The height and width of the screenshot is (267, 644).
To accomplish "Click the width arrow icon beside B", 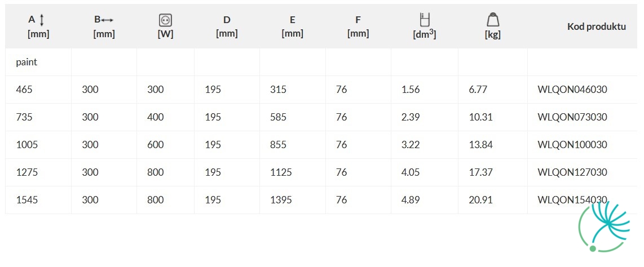I will coord(107,20).
